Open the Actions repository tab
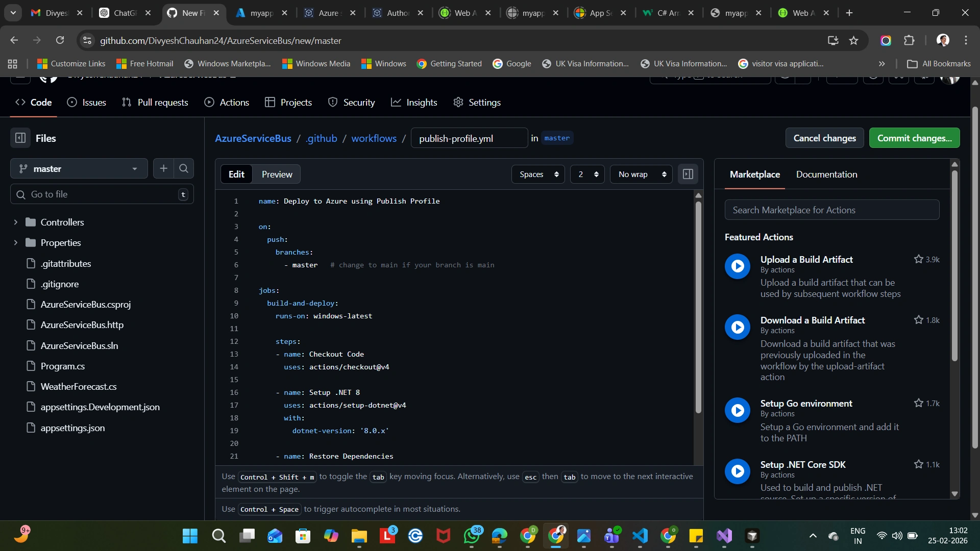980x551 pixels. tap(227, 103)
